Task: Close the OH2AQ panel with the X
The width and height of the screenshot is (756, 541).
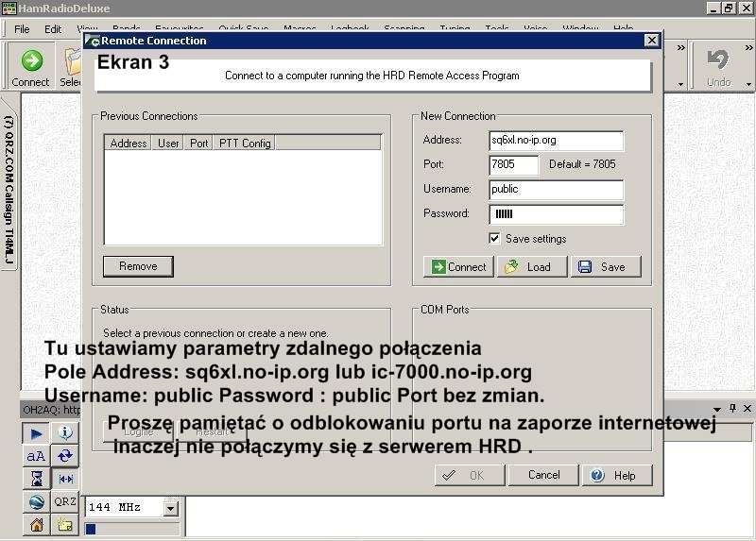Action: pos(747,408)
